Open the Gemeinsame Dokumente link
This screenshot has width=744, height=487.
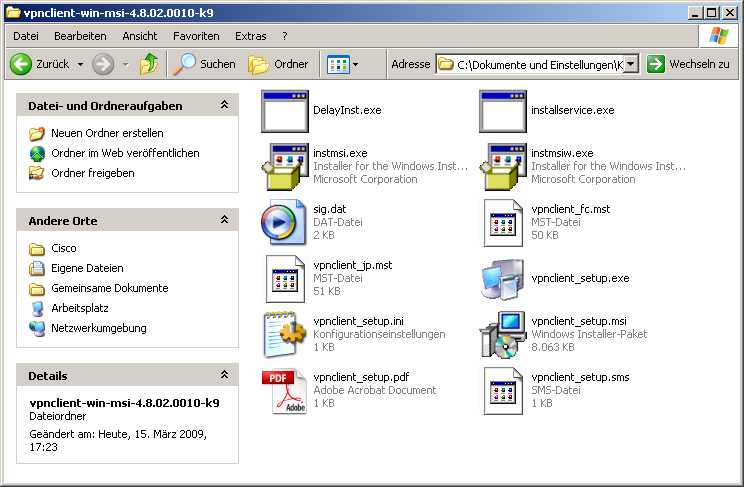pos(110,288)
